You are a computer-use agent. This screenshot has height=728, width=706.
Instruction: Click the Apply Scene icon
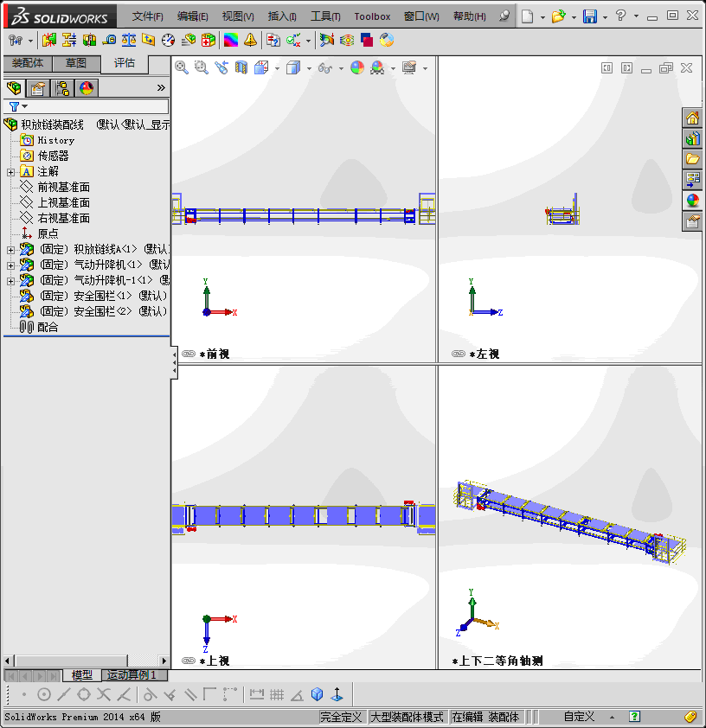point(377,67)
